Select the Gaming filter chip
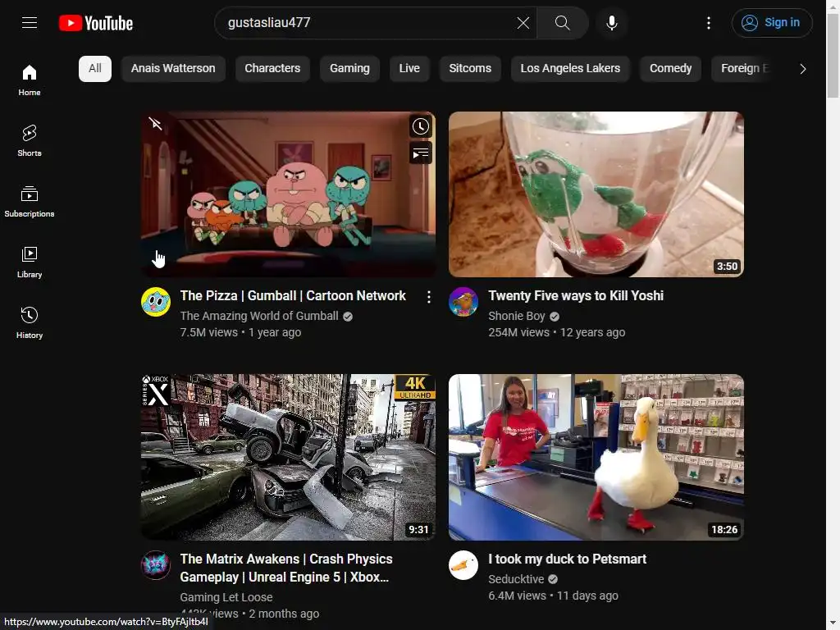This screenshot has width=840, height=630. [349, 69]
